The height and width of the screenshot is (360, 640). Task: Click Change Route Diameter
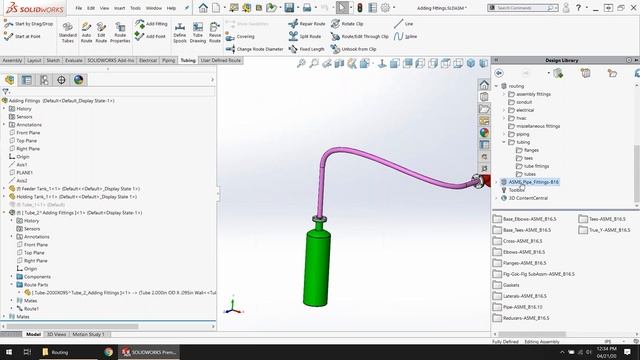click(254, 49)
